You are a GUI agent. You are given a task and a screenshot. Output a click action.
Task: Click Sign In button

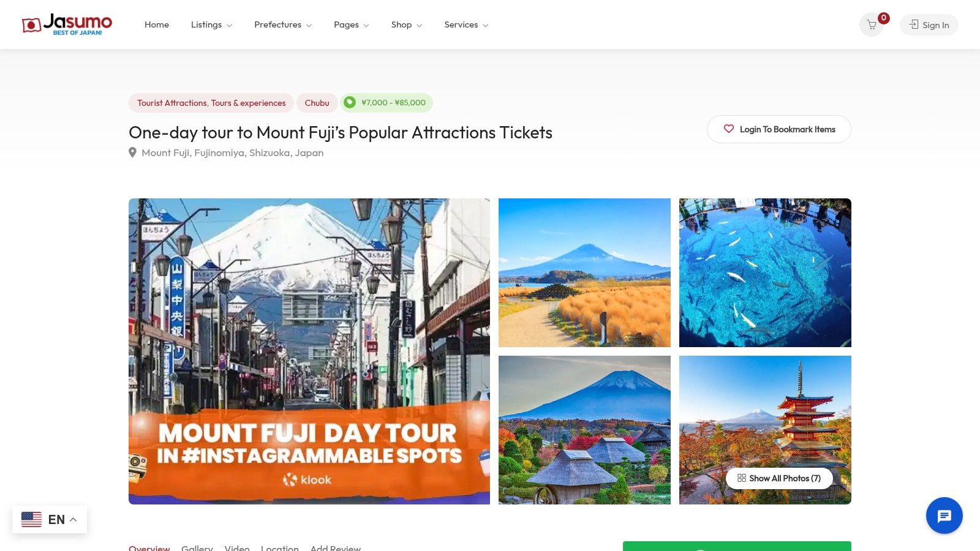coord(929,25)
